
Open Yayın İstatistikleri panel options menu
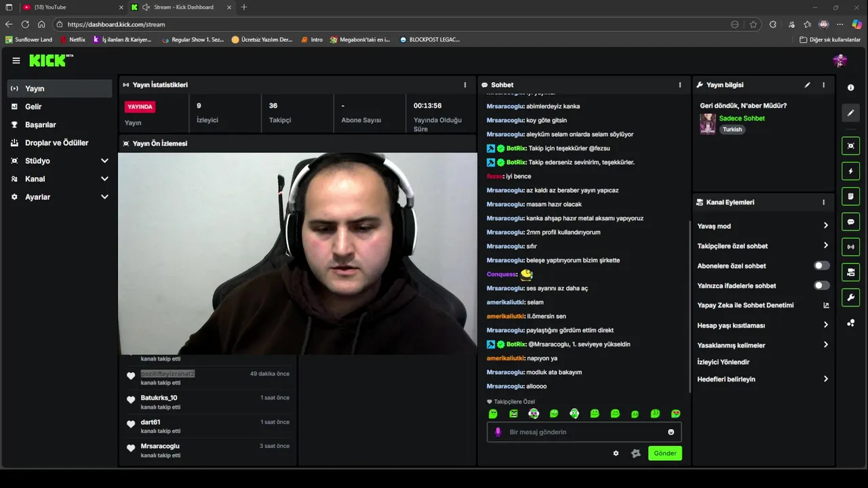465,85
